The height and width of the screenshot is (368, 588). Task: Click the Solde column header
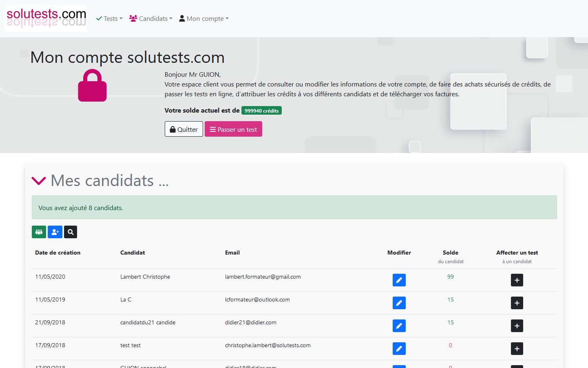(451, 253)
